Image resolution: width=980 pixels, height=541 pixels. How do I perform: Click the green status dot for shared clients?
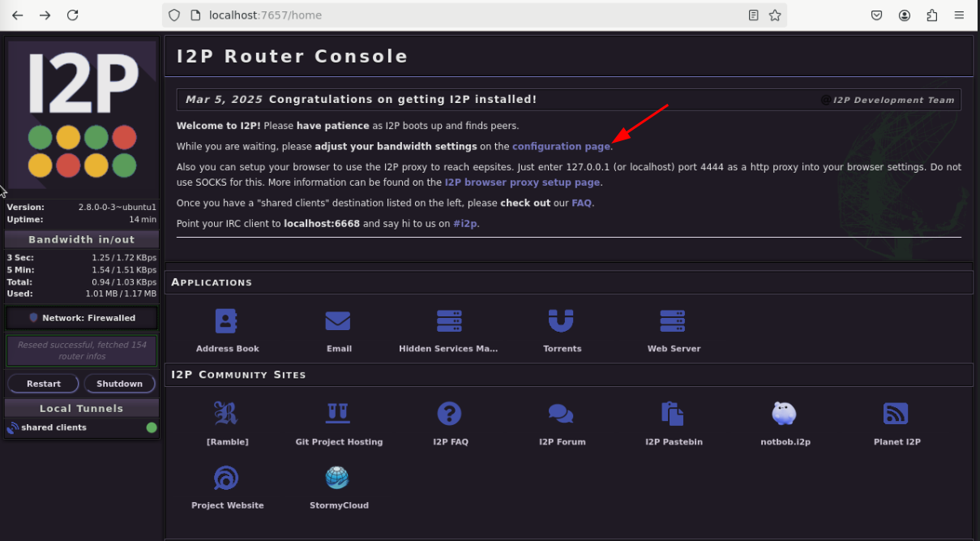click(x=152, y=427)
